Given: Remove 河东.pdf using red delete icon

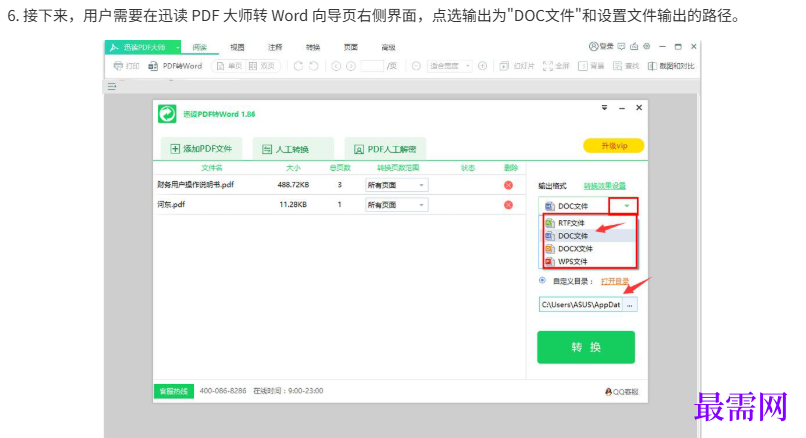Looking at the screenshot, I should click(508, 205).
